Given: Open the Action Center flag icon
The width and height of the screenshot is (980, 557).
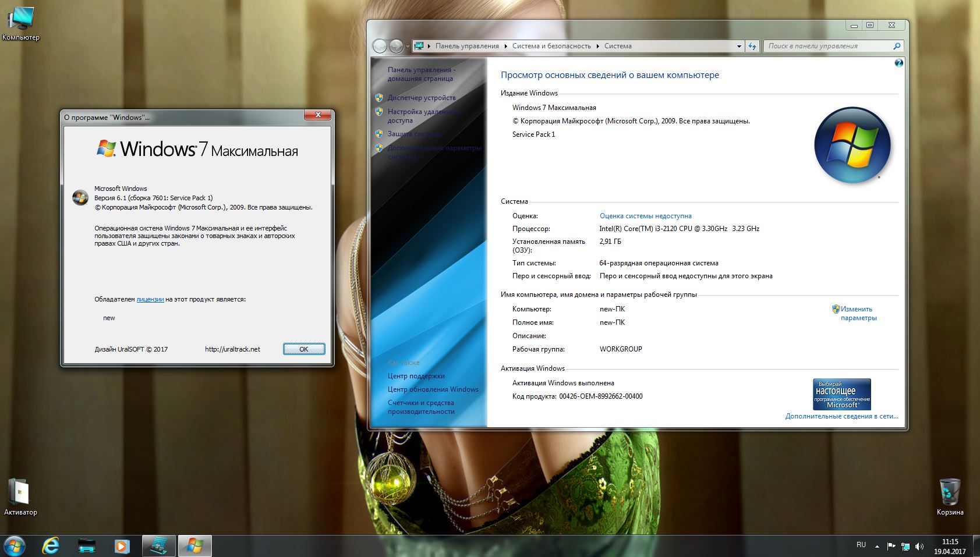Looking at the screenshot, I should (891, 546).
